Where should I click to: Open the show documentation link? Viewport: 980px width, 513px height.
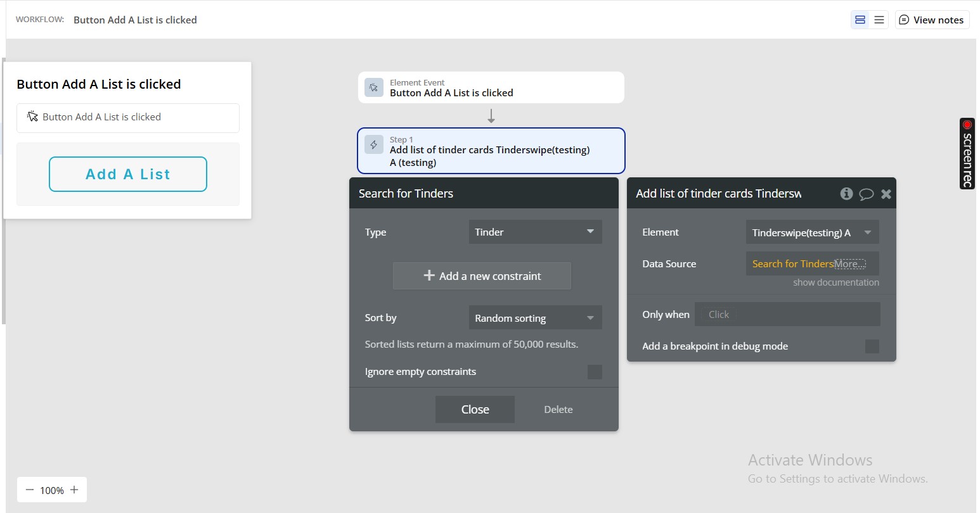[x=835, y=282]
